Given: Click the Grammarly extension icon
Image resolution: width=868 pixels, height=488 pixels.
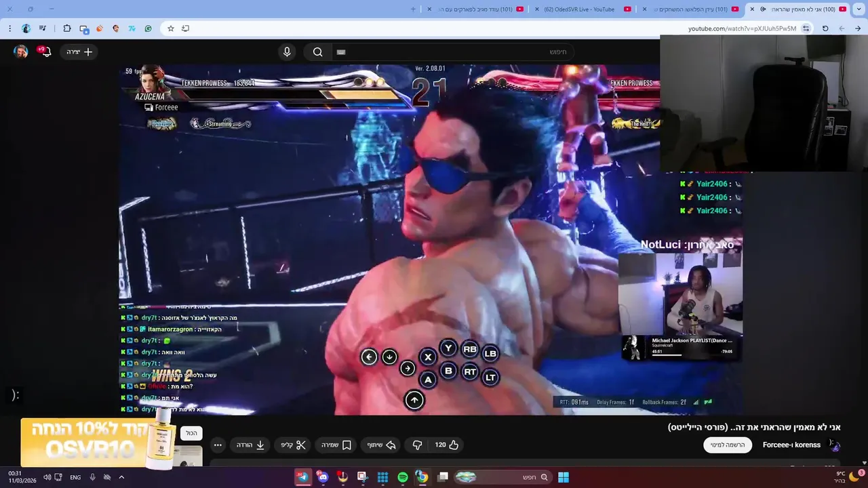Looking at the screenshot, I should click(148, 28).
